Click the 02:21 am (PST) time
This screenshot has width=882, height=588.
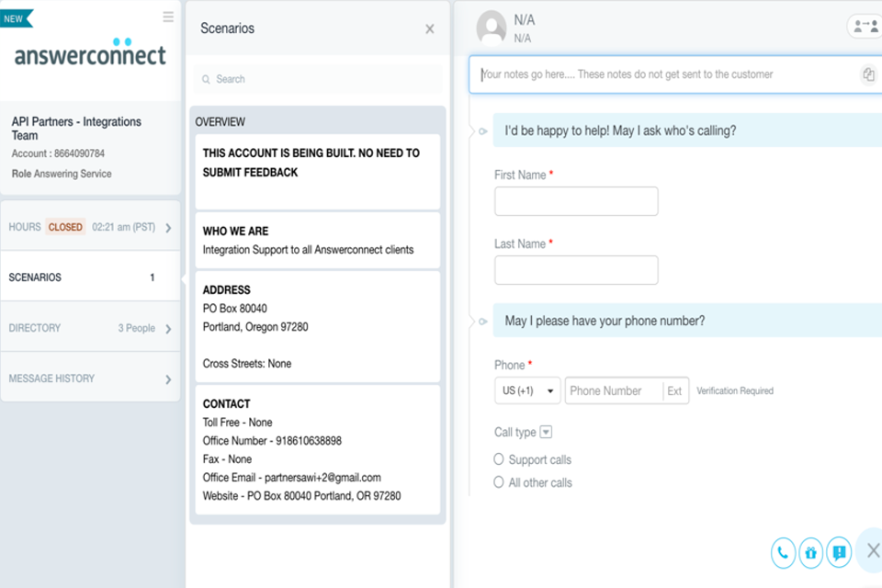tap(123, 227)
